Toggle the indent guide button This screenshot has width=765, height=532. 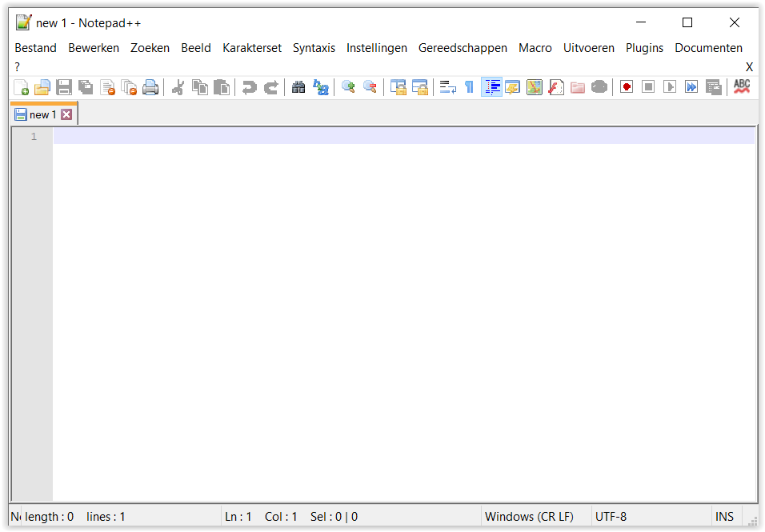(491, 87)
